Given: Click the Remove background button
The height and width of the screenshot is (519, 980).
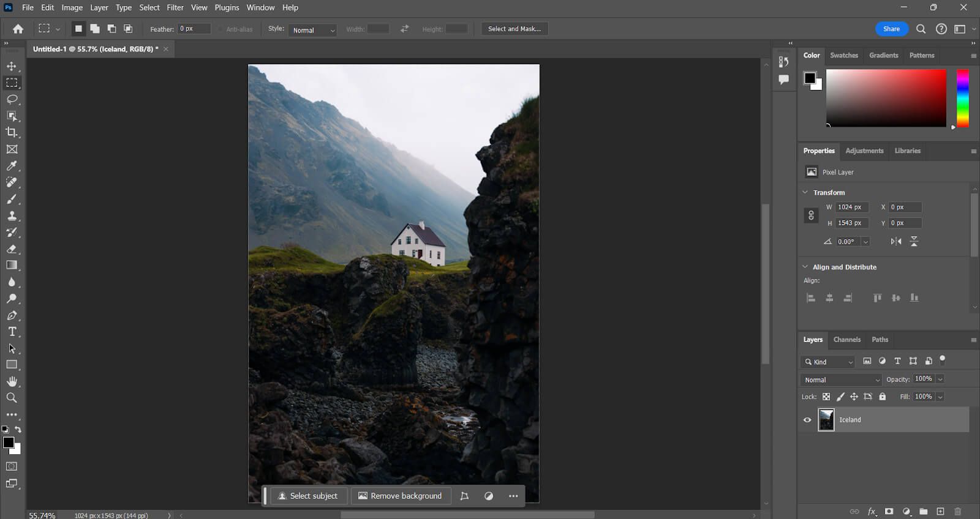Looking at the screenshot, I should tap(400, 496).
